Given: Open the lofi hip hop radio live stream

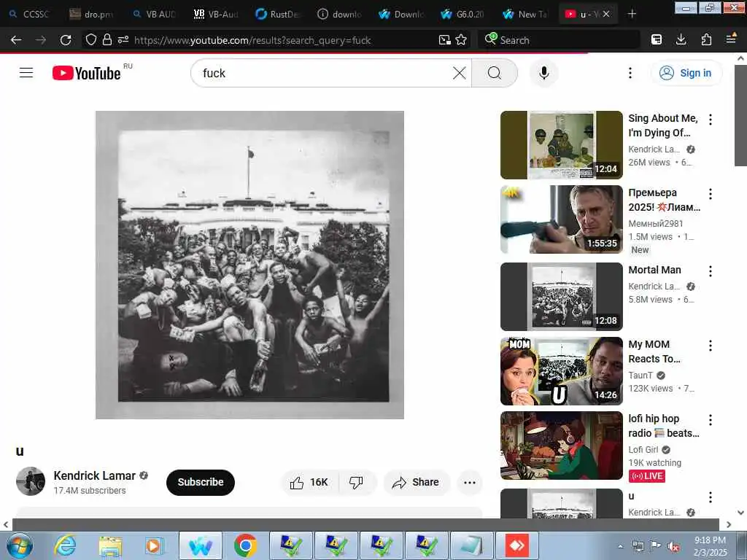Looking at the screenshot, I should (562, 446).
